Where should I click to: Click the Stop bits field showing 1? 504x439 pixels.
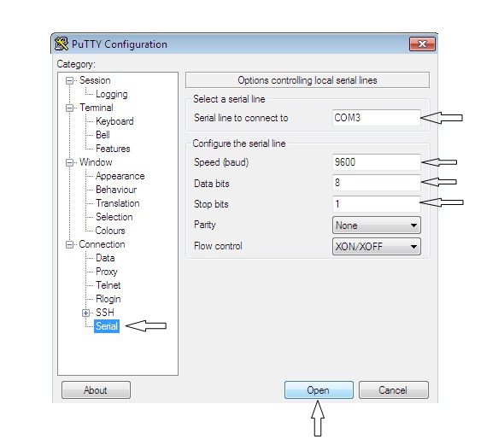377,204
